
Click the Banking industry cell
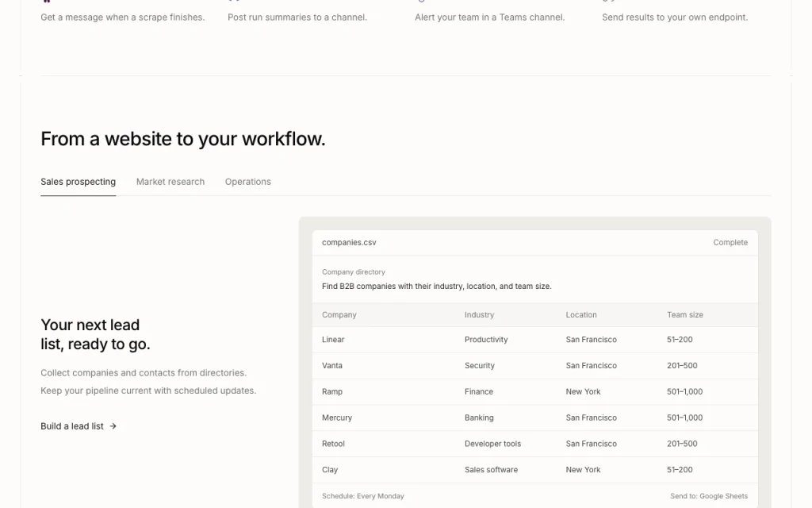coord(479,418)
